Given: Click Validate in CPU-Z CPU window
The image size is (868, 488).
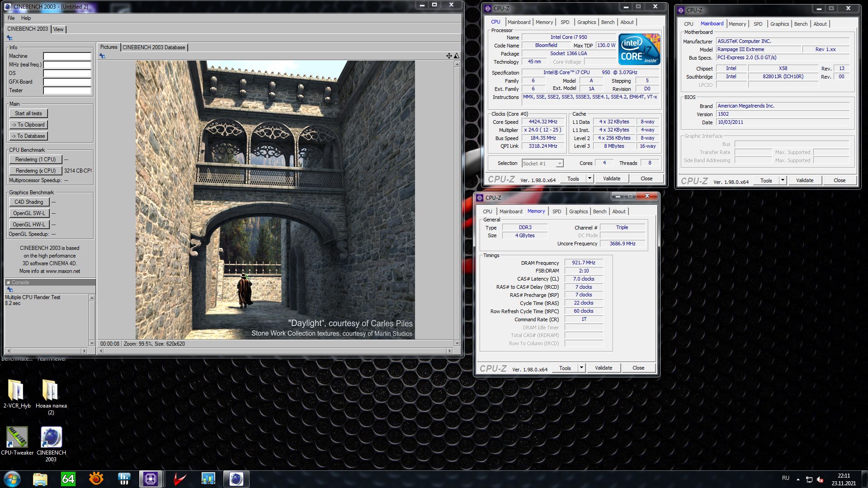Looking at the screenshot, I should (611, 178).
